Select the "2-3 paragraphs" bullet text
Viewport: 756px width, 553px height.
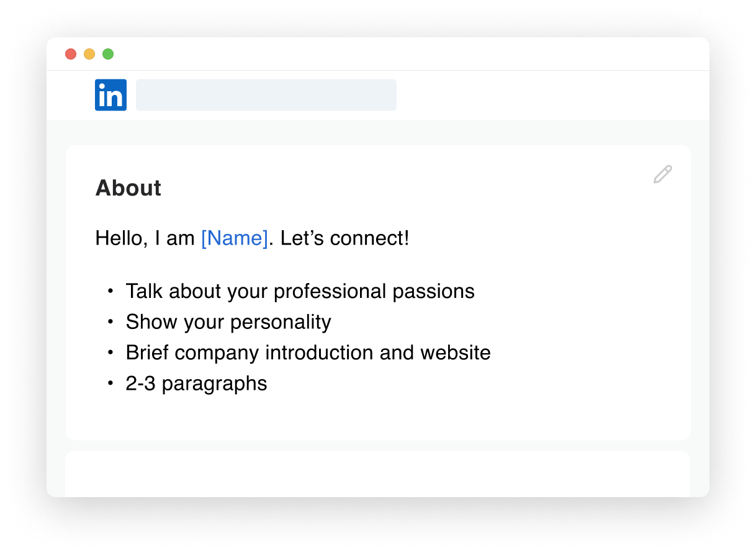[x=196, y=384]
